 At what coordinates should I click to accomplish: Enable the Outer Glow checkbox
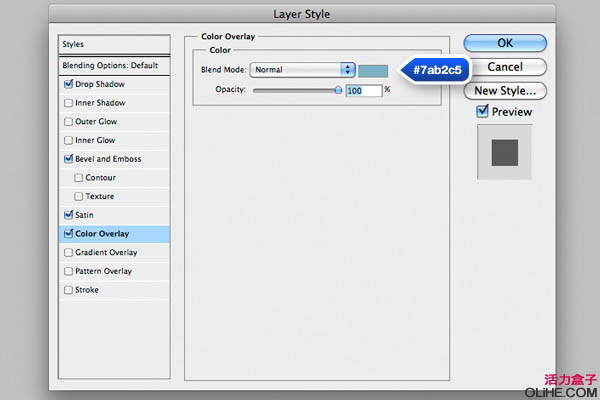point(68,121)
